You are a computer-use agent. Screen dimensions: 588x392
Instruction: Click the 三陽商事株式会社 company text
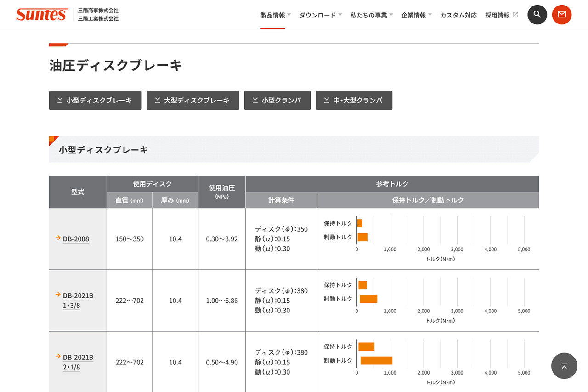tap(98, 11)
